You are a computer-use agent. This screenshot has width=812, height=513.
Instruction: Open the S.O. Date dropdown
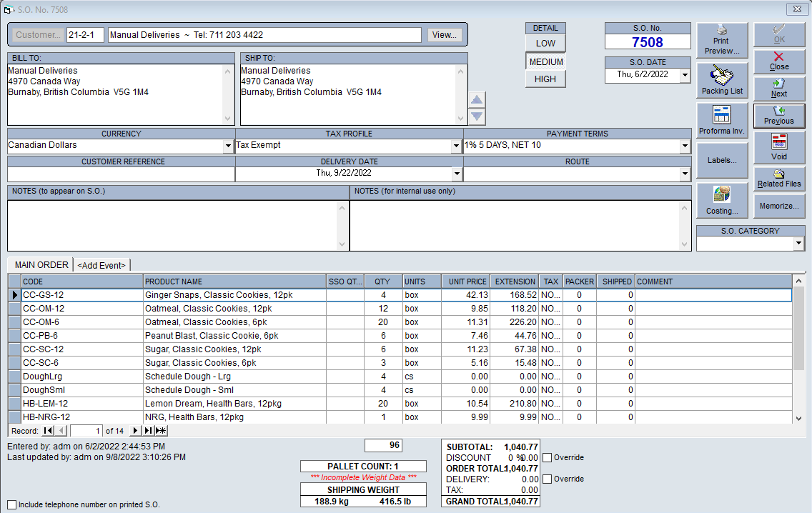[685, 75]
